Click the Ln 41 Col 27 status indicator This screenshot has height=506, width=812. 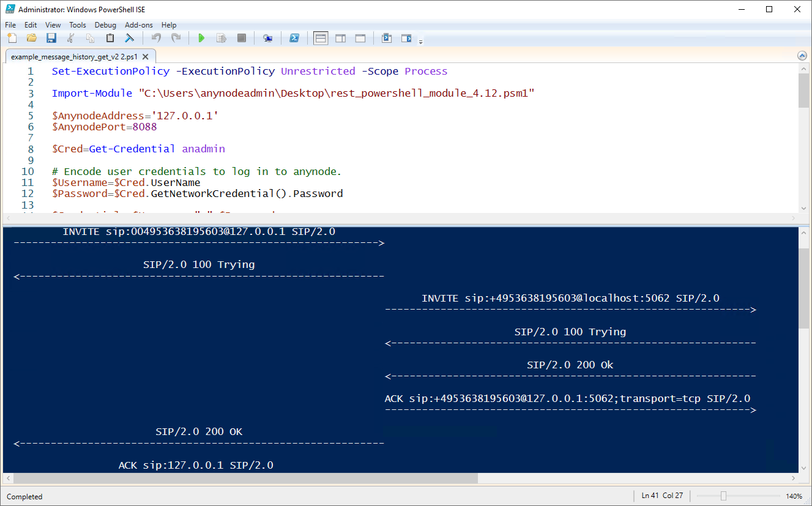pos(662,496)
